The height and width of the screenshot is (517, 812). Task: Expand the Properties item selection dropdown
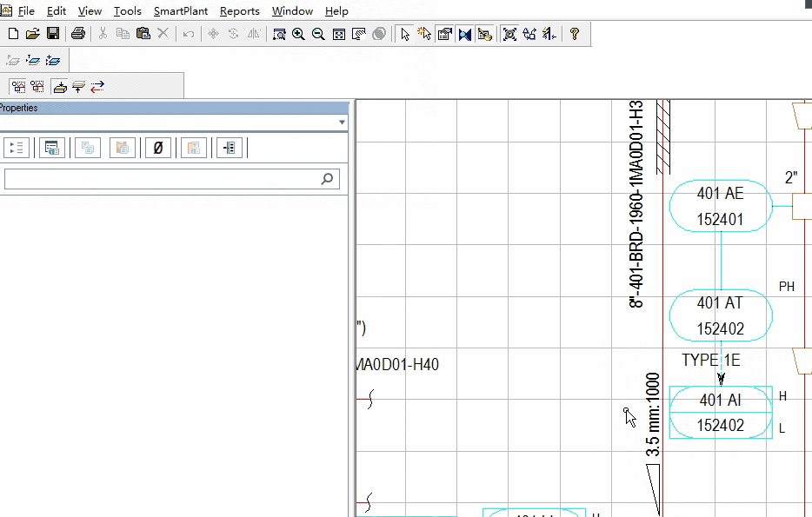(342, 123)
